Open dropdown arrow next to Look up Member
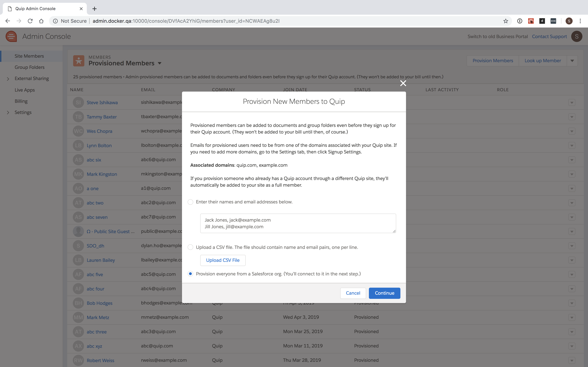 tap(572, 61)
